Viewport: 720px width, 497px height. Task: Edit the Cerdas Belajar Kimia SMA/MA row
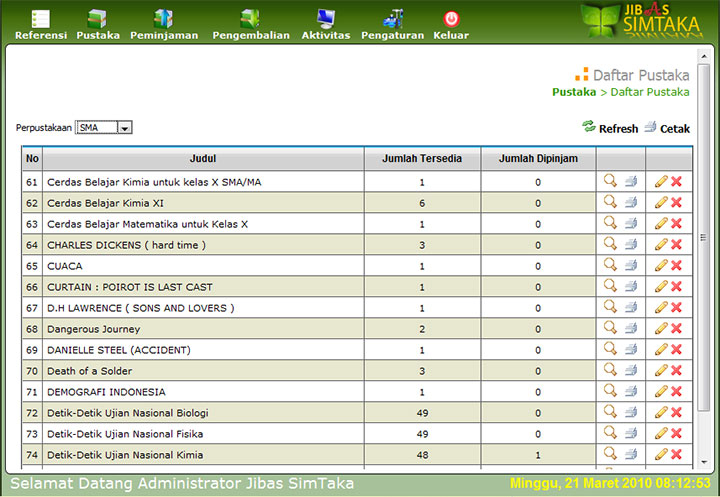661,181
